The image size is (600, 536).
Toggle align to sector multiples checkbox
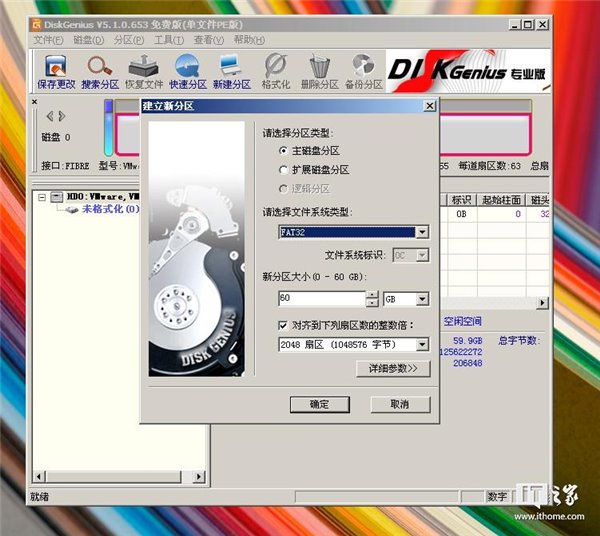pyautogui.click(x=283, y=326)
